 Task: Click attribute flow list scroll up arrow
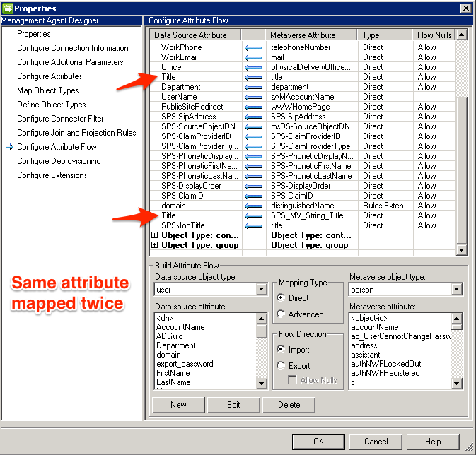point(461,35)
